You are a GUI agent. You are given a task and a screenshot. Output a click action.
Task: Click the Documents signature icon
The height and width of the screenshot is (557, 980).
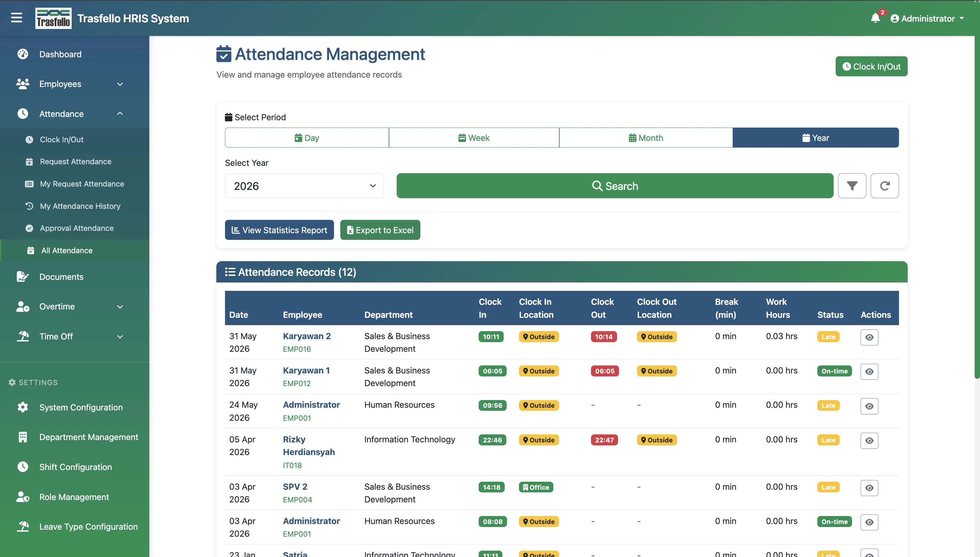click(23, 277)
